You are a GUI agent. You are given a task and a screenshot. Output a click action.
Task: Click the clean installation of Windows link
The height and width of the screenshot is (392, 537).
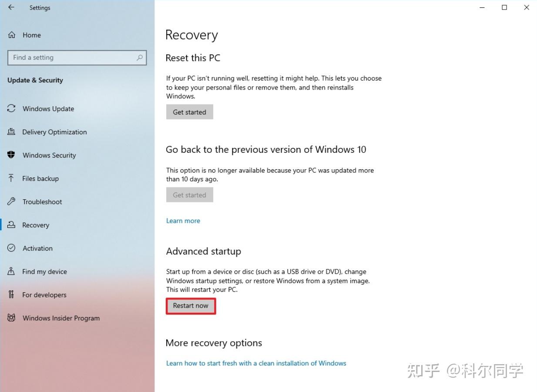click(x=256, y=363)
